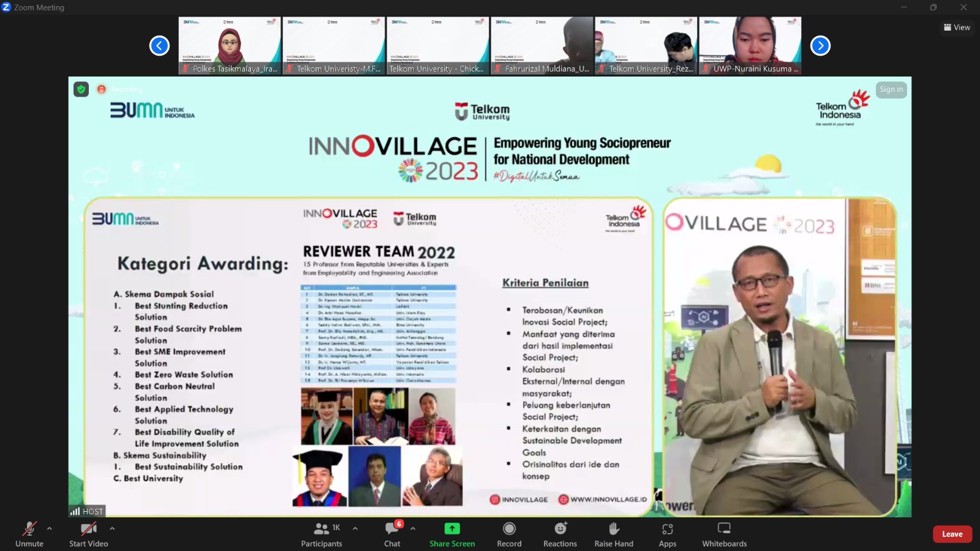Open the Apps panel

tap(668, 534)
